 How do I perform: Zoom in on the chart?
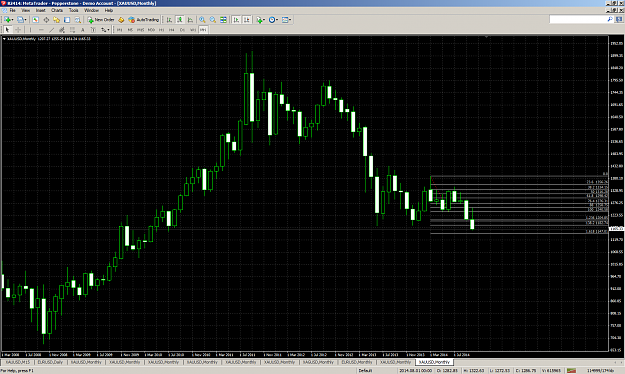tap(202, 20)
